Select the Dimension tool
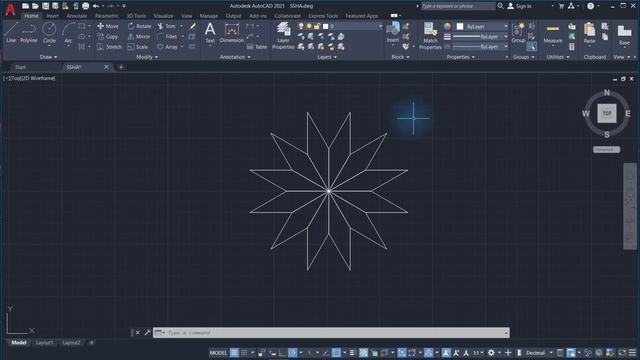 click(x=231, y=32)
